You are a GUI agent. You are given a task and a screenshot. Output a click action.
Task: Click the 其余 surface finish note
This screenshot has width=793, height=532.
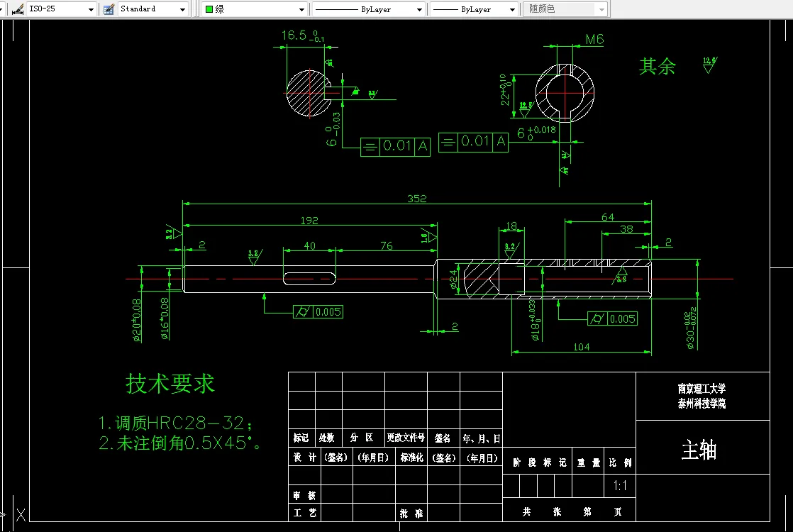click(657, 66)
